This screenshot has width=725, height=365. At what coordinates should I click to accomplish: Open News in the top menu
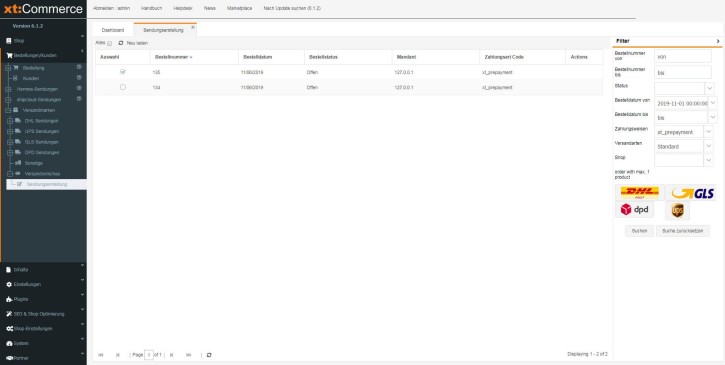(x=210, y=8)
